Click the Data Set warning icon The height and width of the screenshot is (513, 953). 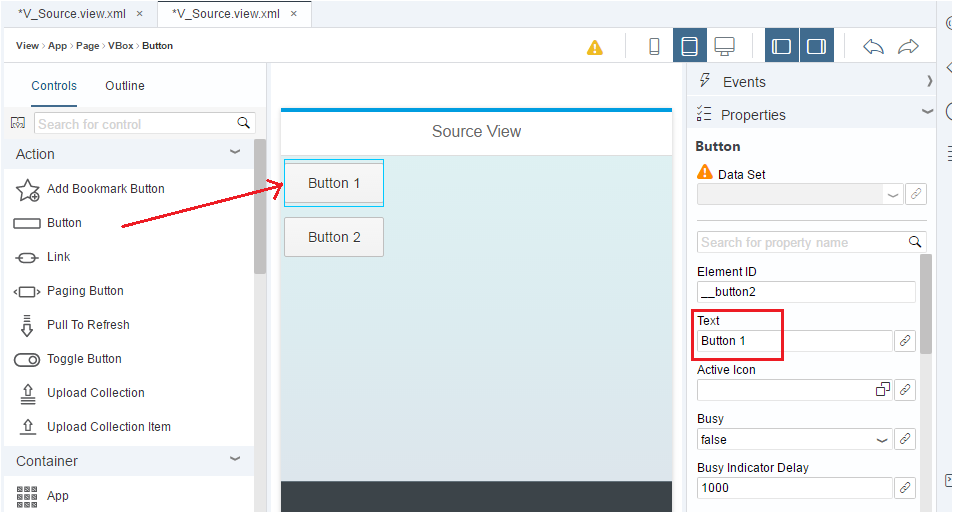(x=704, y=172)
